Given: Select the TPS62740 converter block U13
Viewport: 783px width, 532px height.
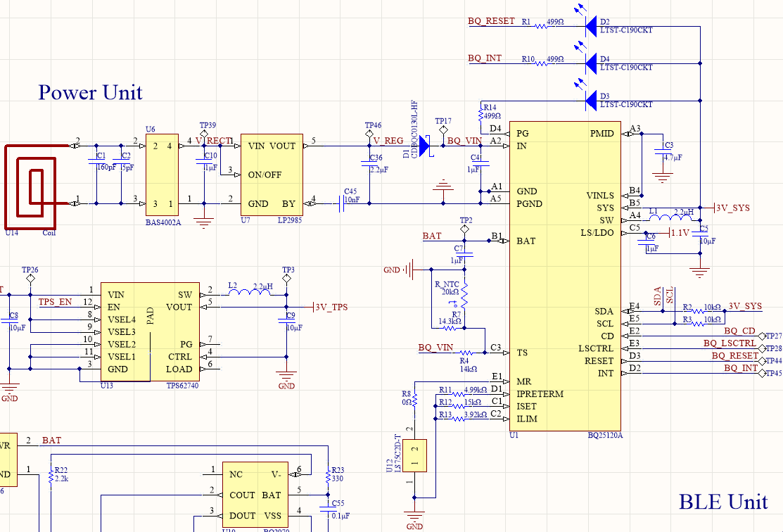Looking at the screenshot, I should tap(150, 331).
